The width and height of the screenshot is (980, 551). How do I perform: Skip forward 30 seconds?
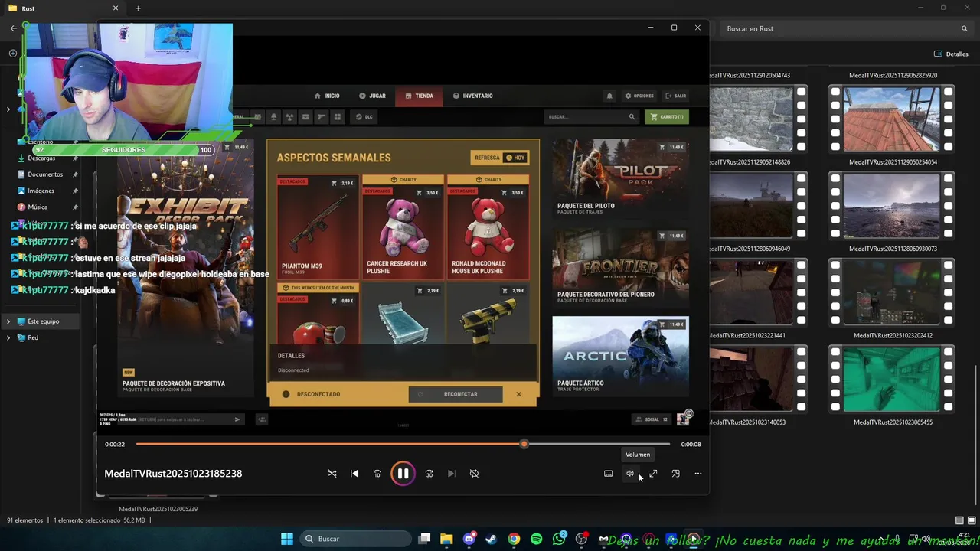pos(430,474)
